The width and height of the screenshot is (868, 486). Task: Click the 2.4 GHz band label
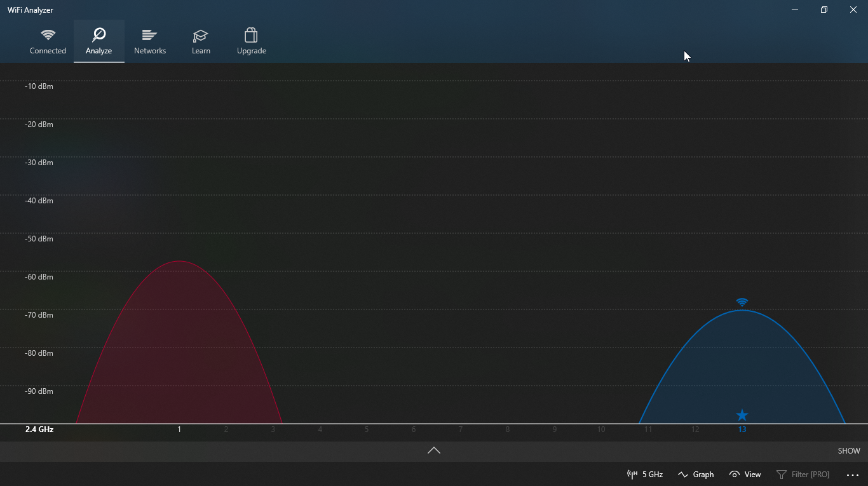pyautogui.click(x=39, y=429)
